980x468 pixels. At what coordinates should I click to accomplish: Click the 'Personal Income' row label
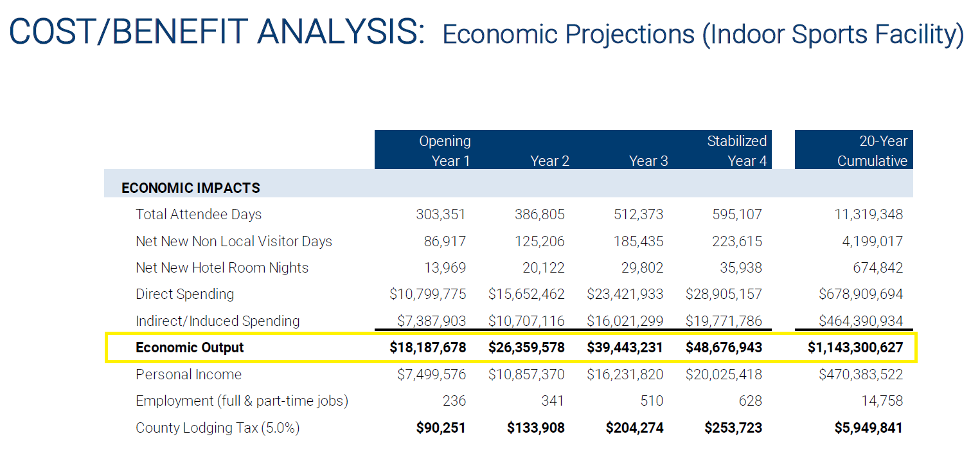coord(188,374)
